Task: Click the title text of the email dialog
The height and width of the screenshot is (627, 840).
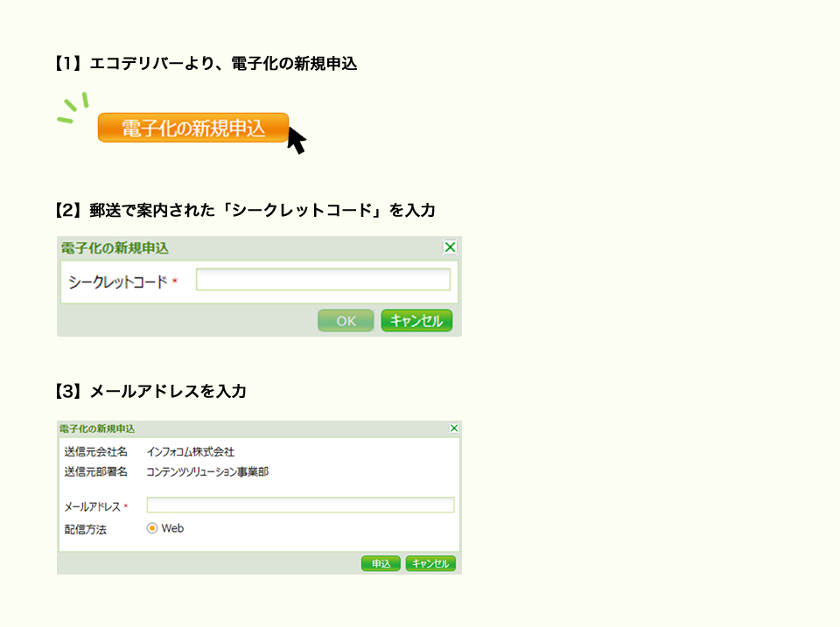Action: (97, 428)
